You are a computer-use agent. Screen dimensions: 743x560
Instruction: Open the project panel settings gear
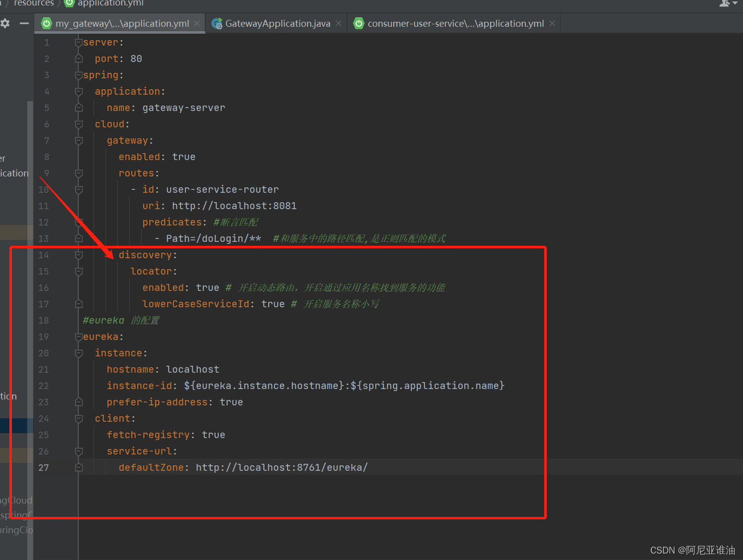coord(5,23)
